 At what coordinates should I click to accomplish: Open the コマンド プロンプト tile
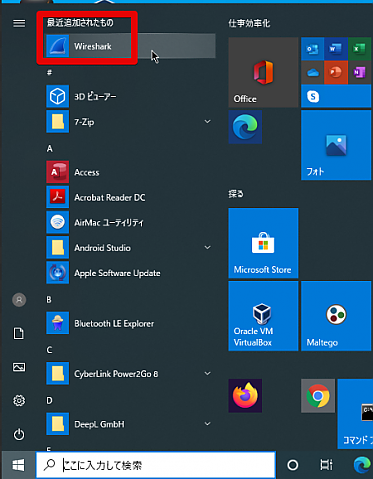coord(355,414)
